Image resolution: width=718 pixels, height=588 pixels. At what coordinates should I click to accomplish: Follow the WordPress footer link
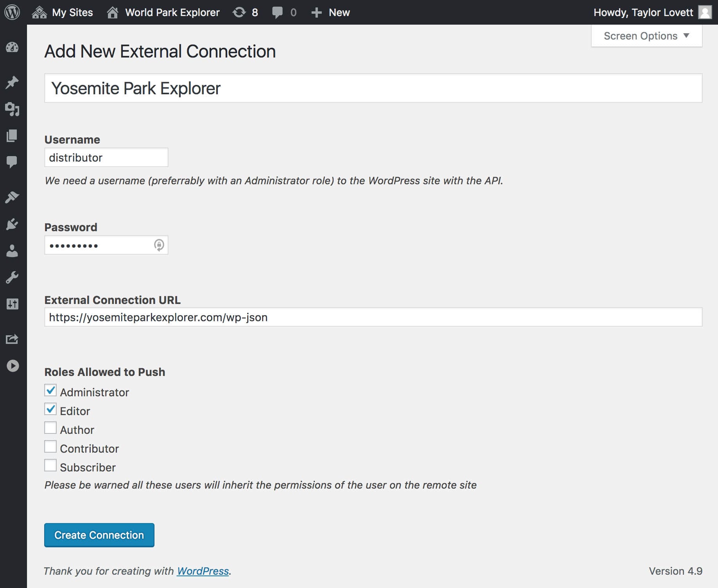(x=203, y=571)
